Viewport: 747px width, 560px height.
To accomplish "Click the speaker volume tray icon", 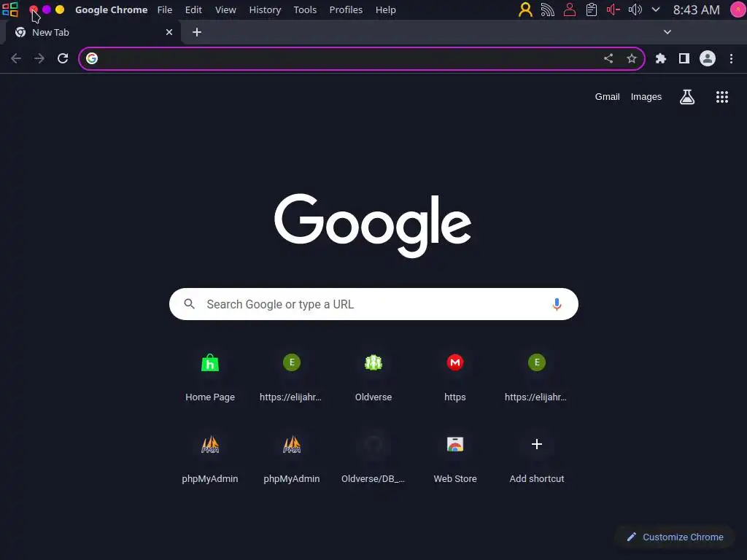I will click(635, 9).
